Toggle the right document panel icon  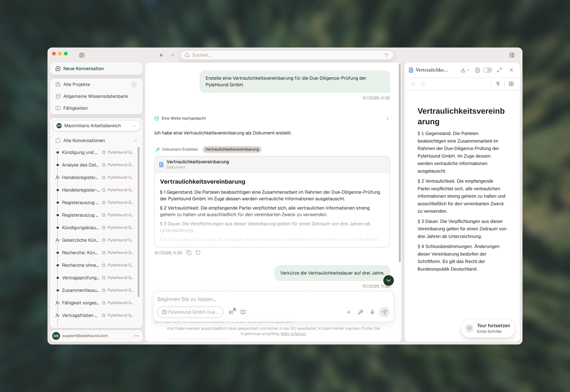coord(512,55)
